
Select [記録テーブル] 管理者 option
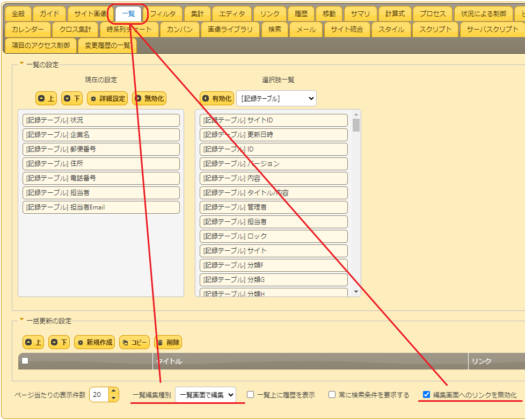(x=274, y=207)
